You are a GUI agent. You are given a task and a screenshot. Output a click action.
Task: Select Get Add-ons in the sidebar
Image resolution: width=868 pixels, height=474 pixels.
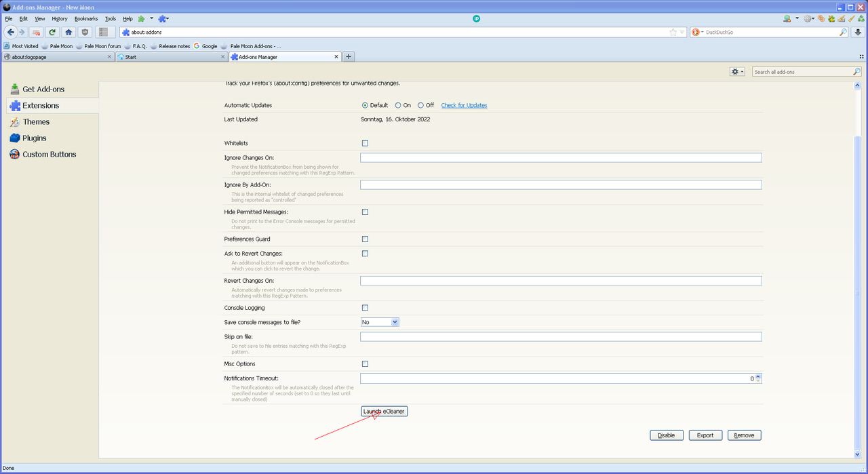(x=52, y=89)
